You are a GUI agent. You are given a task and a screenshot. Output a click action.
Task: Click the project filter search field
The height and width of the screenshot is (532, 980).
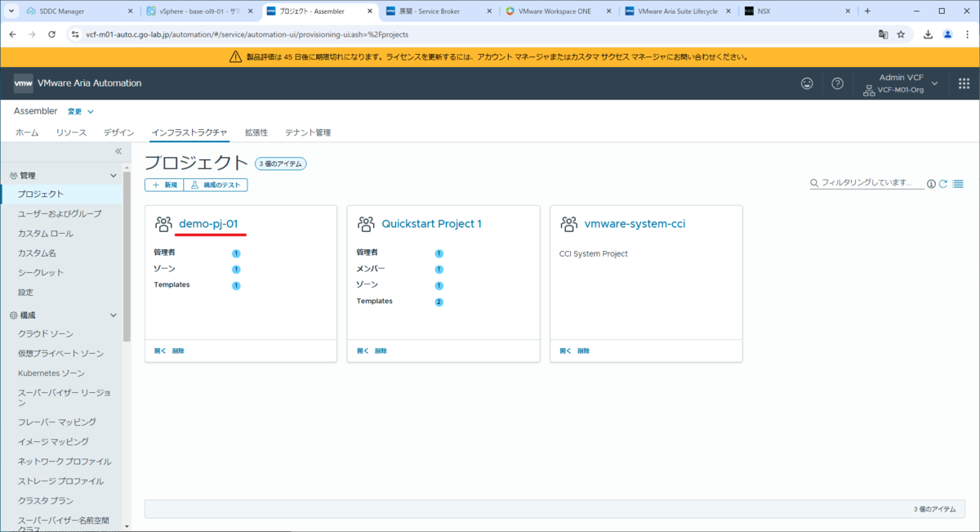click(866, 184)
